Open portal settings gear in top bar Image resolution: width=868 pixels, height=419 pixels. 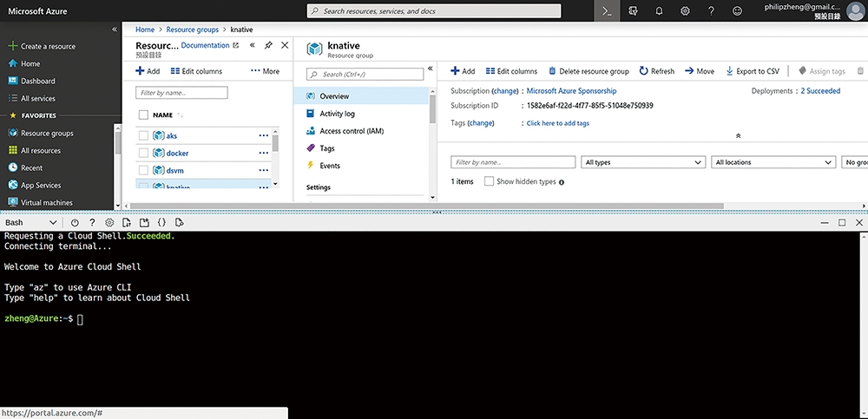tap(685, 11)
